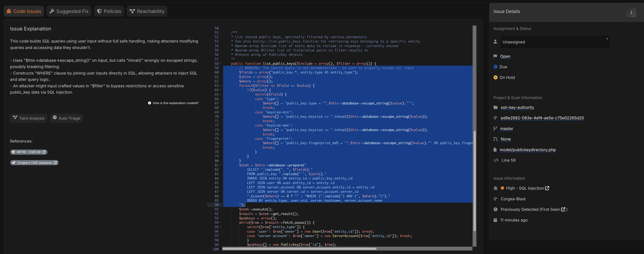Click the pull request icon beside None
Screen dimensions: 644x254
(496, 139)
